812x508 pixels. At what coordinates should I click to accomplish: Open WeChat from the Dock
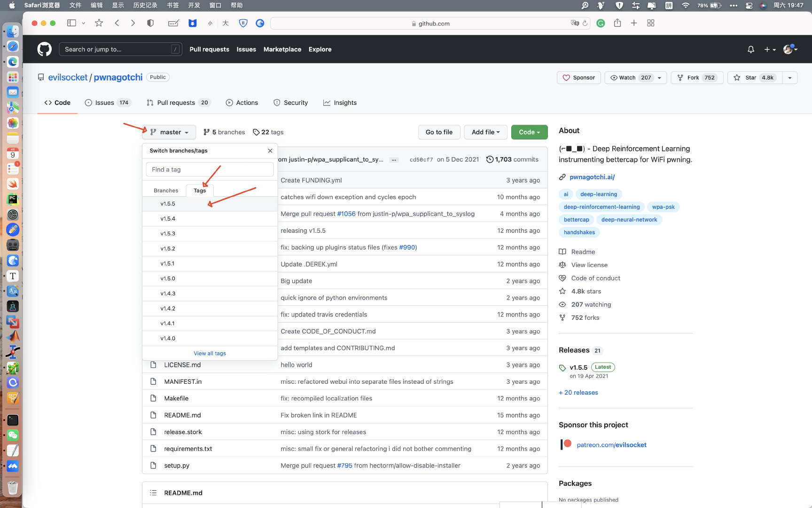13,435
